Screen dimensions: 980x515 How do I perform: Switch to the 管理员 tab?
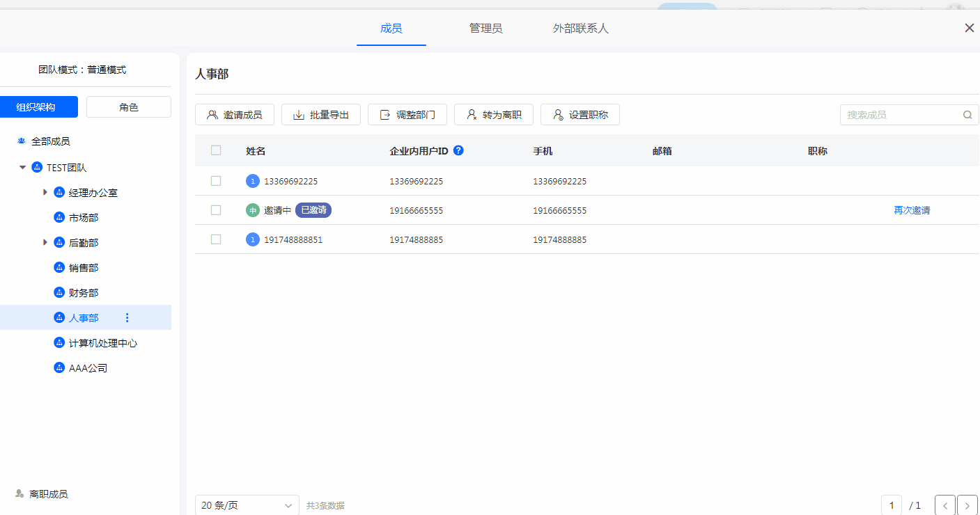(x=485, y=29)
